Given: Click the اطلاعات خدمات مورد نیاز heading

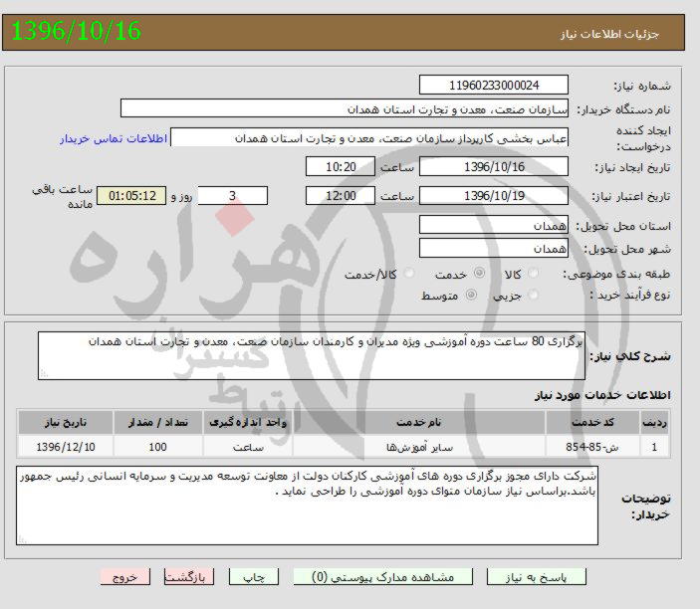Looking at the screenshot, I should pyautogui.click(x=602, y=395).
